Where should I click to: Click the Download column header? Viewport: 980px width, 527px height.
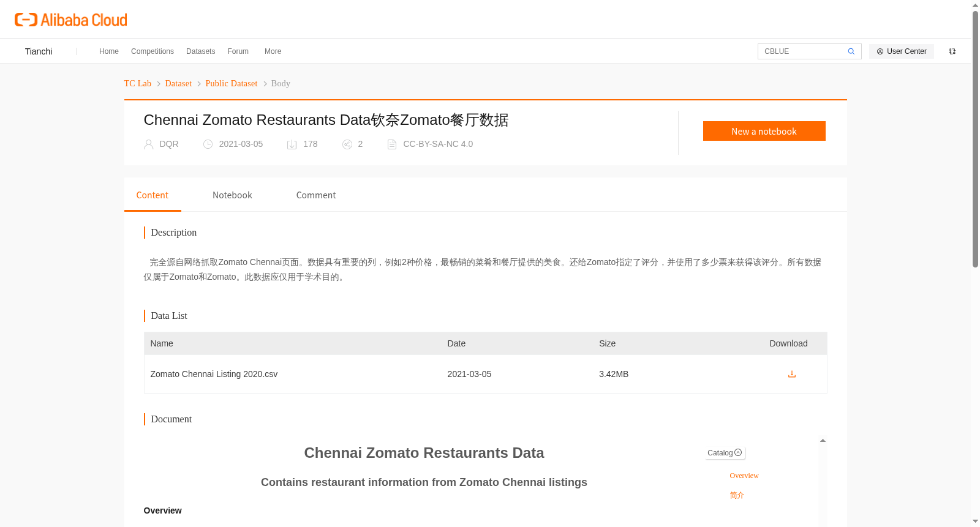(788, 343)
